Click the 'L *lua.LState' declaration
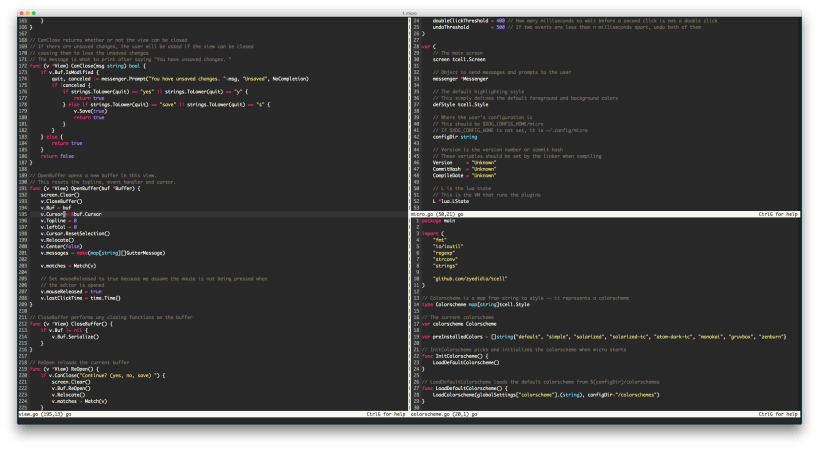Viewport: 819px width, 449px height. click(450, 201)
